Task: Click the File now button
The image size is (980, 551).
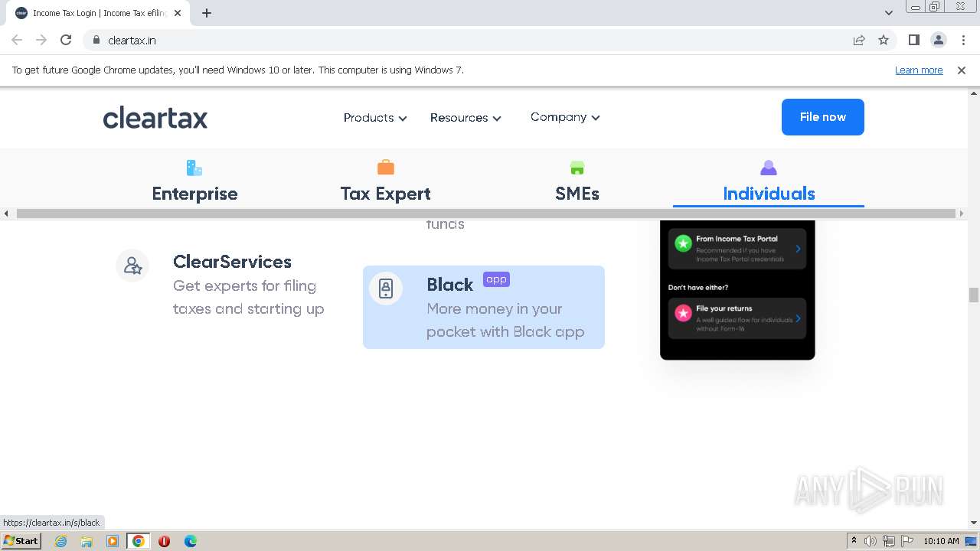Action: (x=823, y=117)
